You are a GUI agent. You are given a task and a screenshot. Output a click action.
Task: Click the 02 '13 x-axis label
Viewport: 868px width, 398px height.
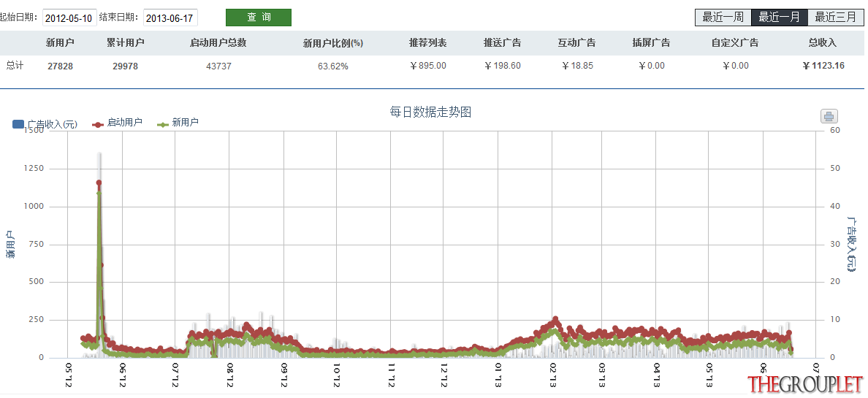click(x=552, y=375)
